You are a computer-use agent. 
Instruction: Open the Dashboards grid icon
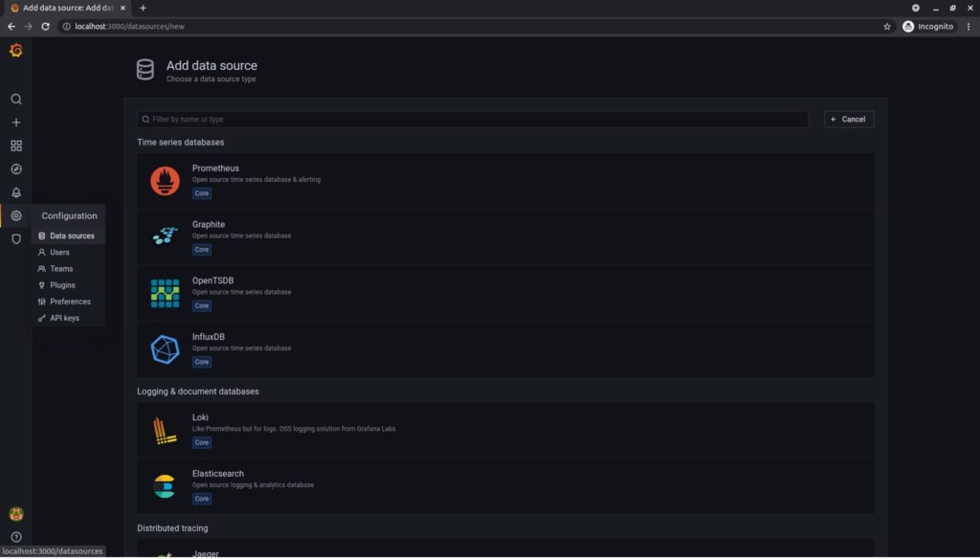click(x=16, y=145)
